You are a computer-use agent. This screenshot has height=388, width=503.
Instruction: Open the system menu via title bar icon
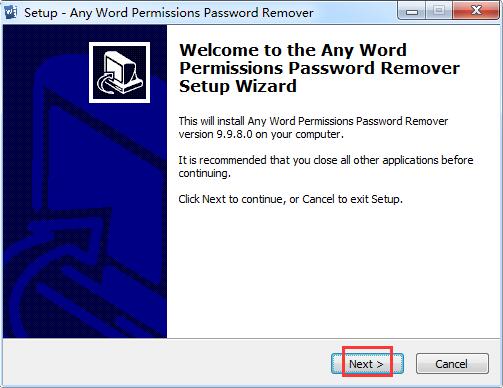pos(10,12)
